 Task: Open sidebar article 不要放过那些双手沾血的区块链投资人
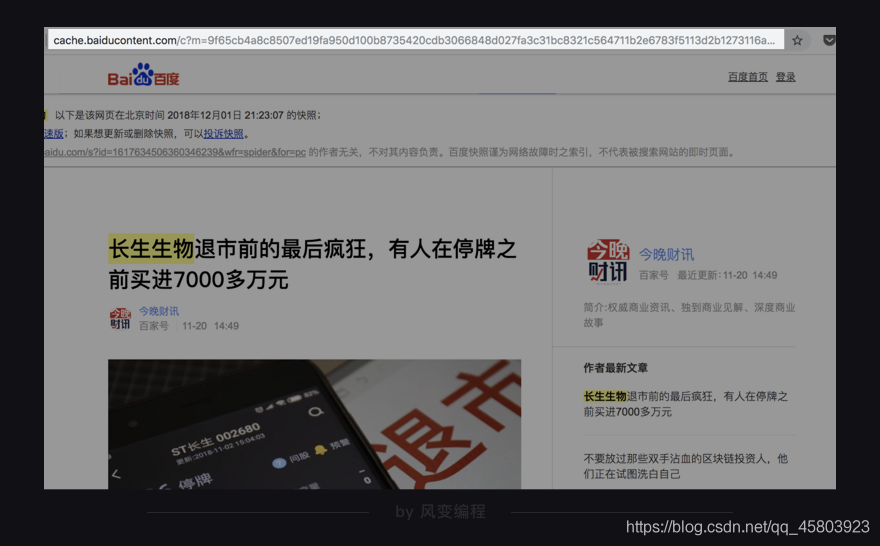click(x=685, y=466)
